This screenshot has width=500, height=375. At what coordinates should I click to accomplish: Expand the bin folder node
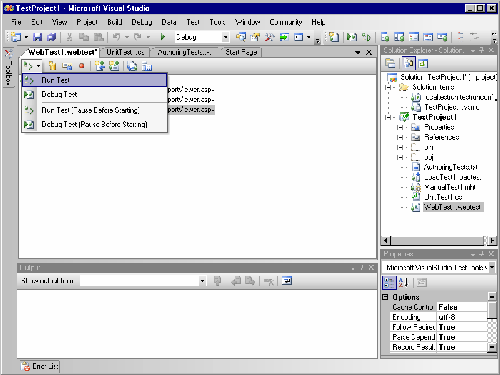click(400, 147)
